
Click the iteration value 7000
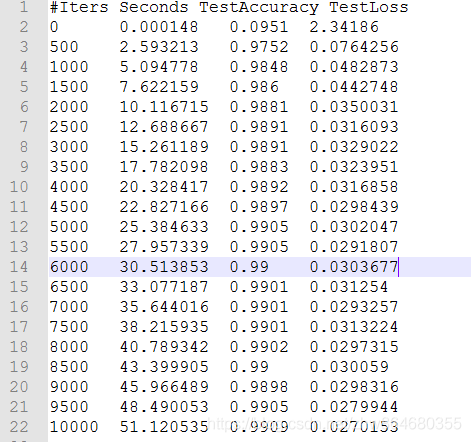pos(69,307)
